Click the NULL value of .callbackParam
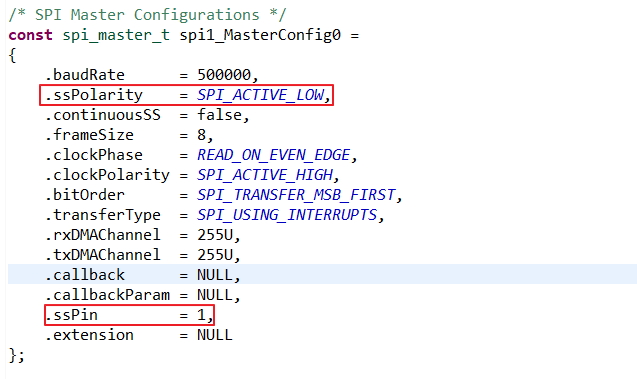Image resolution: width=637 pixels, height=379 pixels. (215, 295)
